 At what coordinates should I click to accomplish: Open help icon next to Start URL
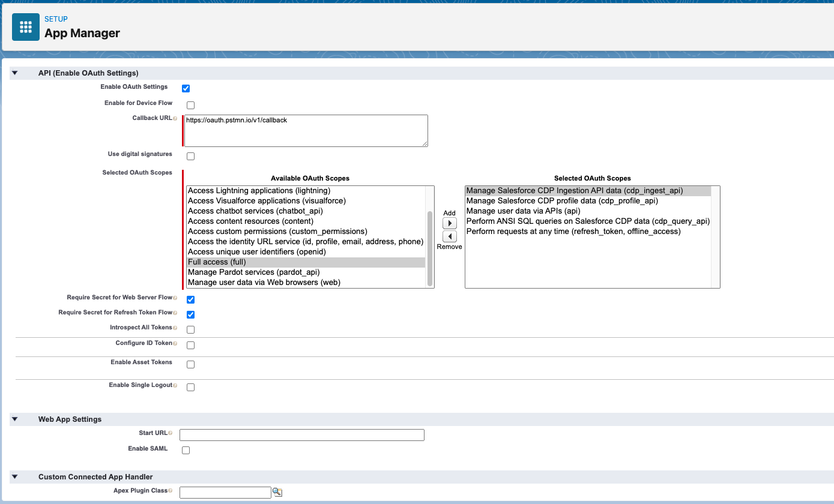pyautogui.click(x=171, y=433)
